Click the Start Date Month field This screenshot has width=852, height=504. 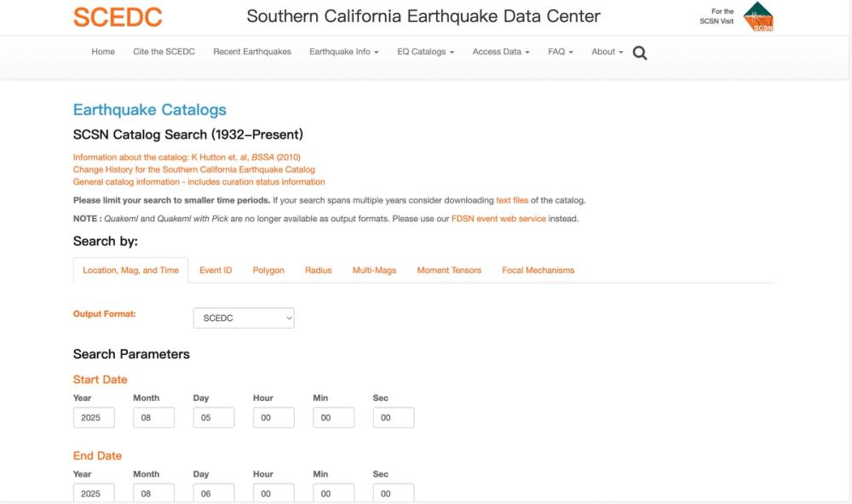[153, 418]
